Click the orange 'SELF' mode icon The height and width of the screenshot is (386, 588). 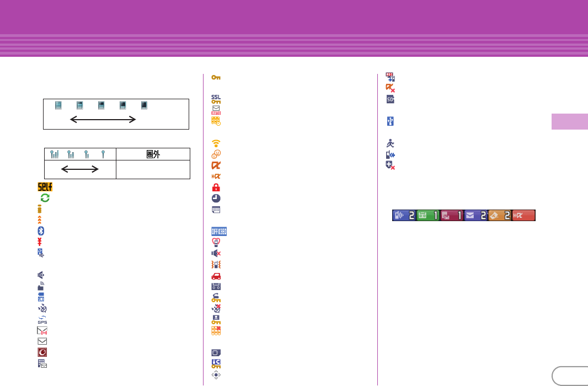(x=45, y=186)
